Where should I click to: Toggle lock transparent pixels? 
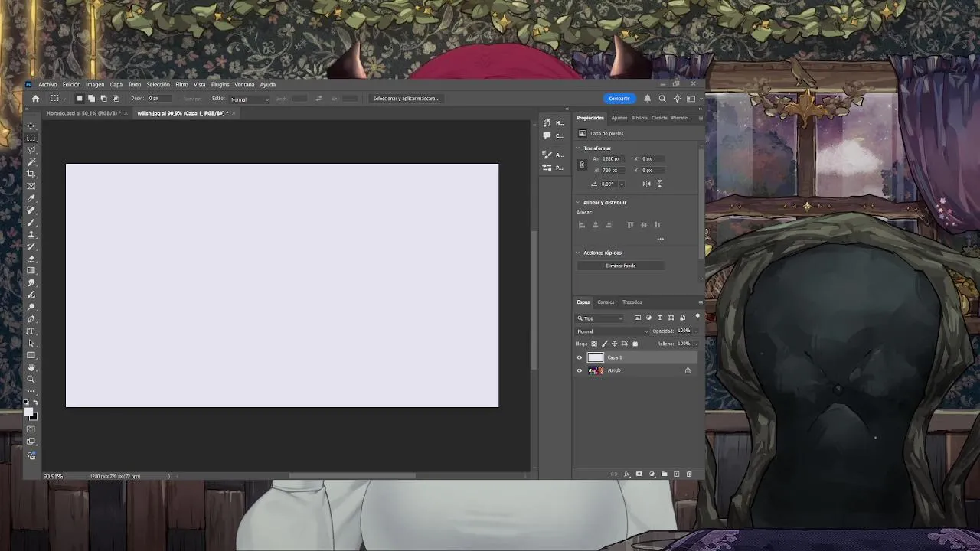click(594, 344)
